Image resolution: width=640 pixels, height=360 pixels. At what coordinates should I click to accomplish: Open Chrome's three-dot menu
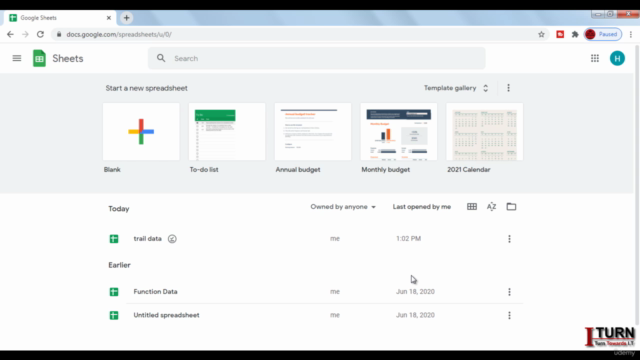631,34
